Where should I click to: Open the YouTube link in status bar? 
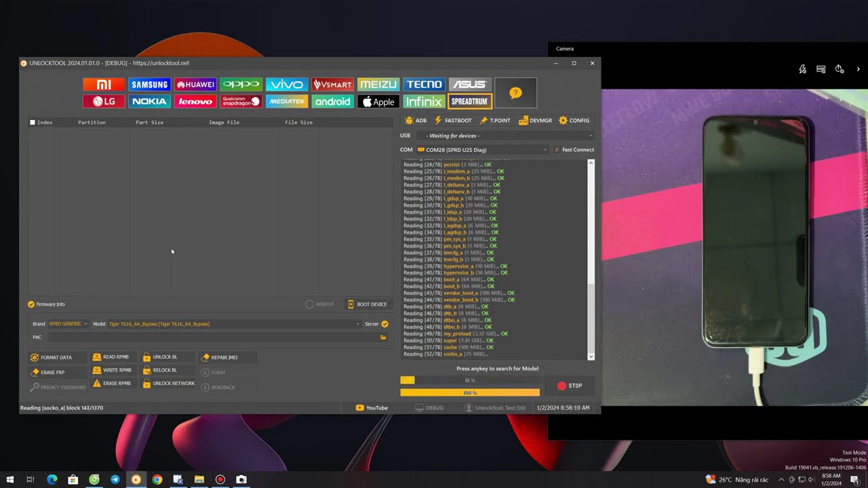[372, 408]
